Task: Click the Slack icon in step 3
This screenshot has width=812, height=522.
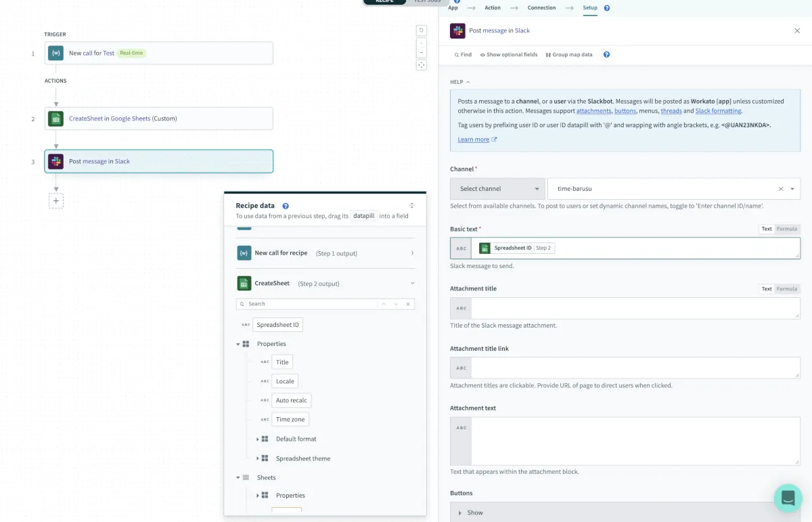Action: tap(55, 161)
